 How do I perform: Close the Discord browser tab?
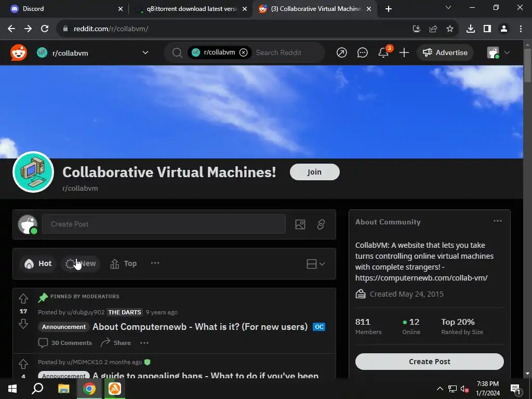[x=121, y=9]
